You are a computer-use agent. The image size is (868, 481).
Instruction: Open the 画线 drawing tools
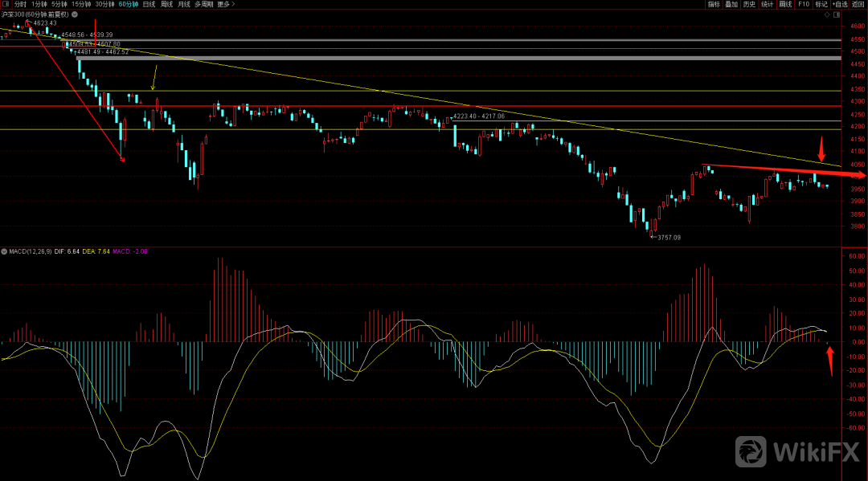pyautogui.click(x=785, y=4)
